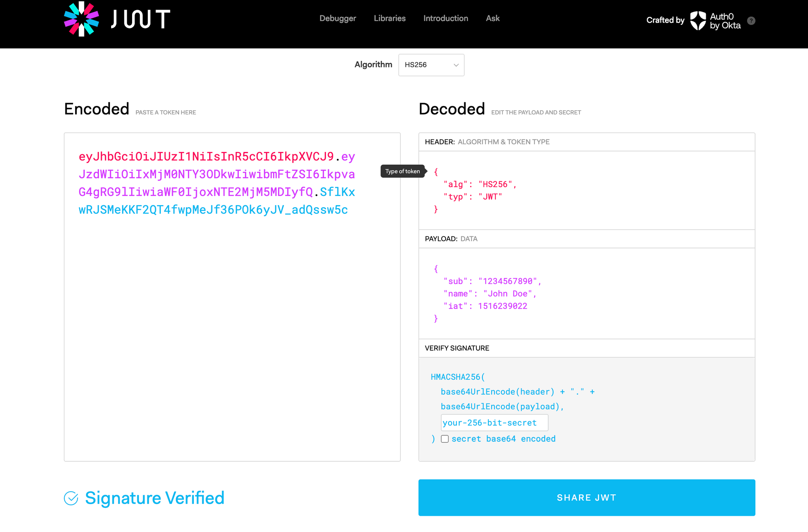This screenshot has height=532, width=808.
Task: Go to the Libraries nav item
Action: (x=389, y=18)
